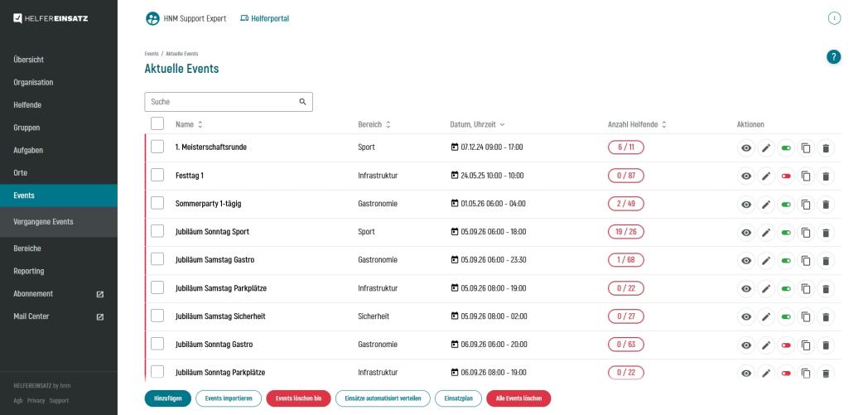Image resolution: width=868 pixels, height=415 pixels.
Task: Sort events by the Name column arrows
Action: (200, 124)
